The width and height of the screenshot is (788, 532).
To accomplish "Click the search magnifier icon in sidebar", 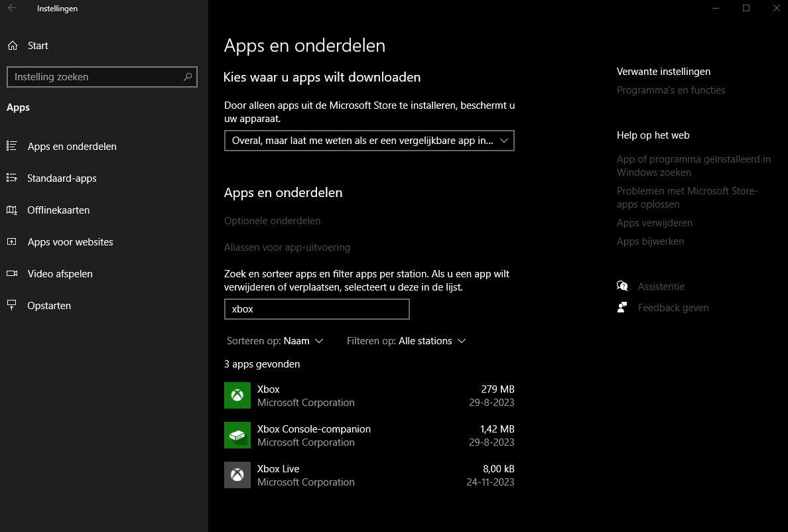I will tap(188, 77).
